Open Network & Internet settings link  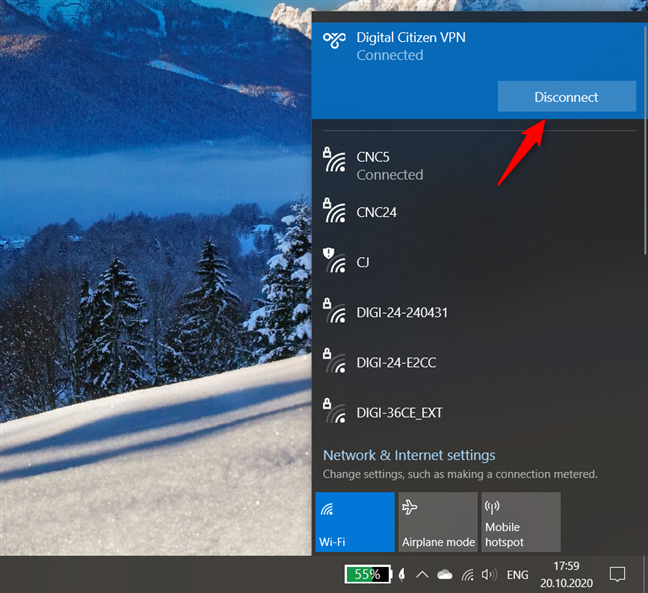tap(409, 455)
